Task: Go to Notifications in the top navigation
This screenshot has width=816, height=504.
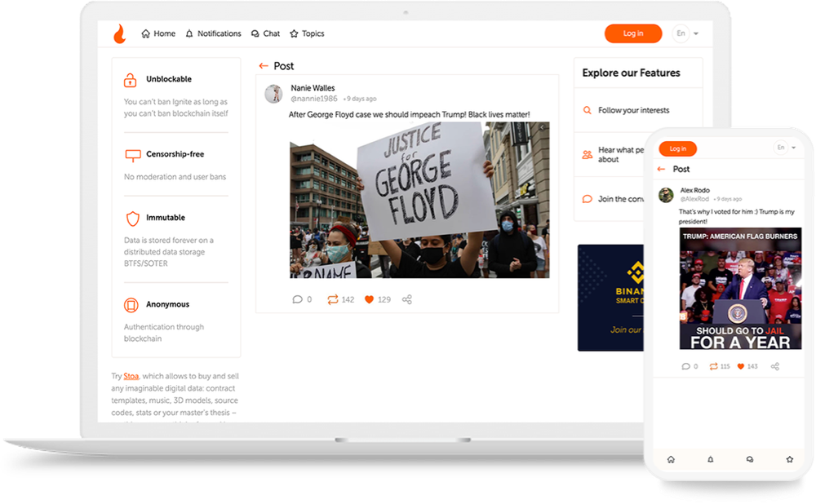Action: click(x=213, y=33)
